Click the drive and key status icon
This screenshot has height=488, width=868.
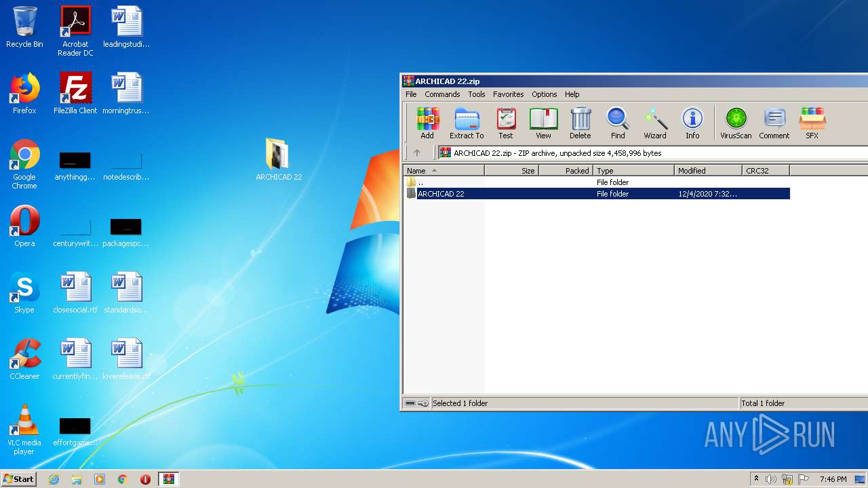pyautogui.click(x=416, y=403)
